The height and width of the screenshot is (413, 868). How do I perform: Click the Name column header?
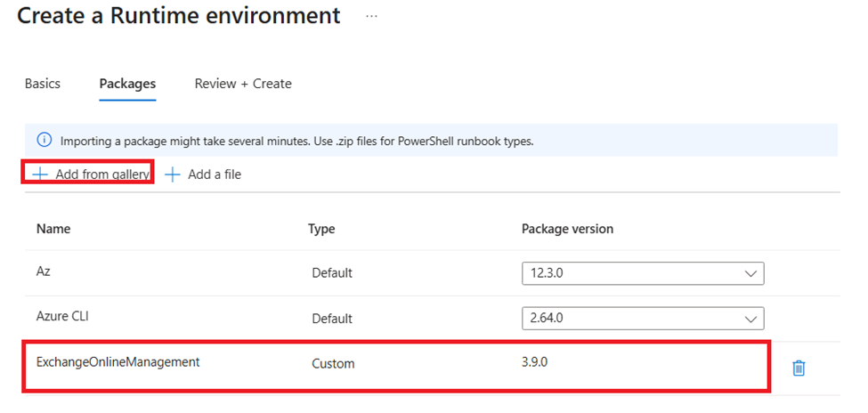[53, 229]
